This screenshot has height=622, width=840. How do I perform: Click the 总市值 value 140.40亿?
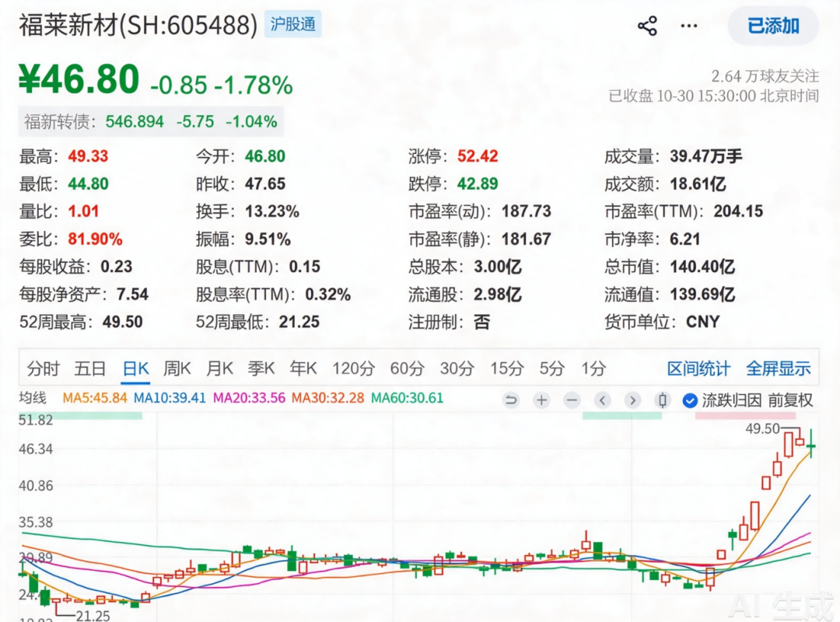coord(702,267)
